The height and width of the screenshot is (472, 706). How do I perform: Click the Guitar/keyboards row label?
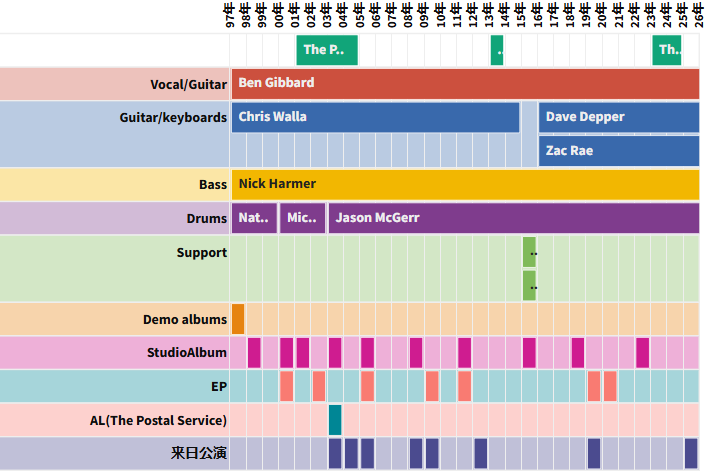[173, 118]
